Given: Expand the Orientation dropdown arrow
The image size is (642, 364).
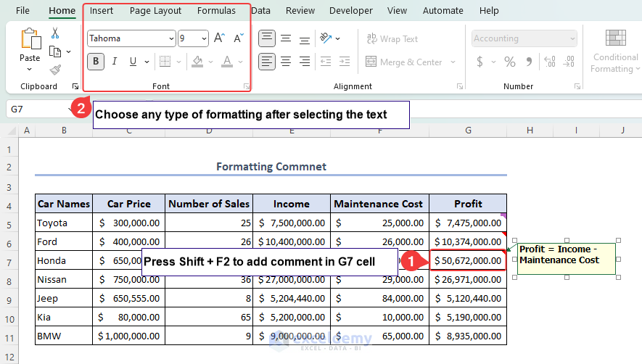Looking at the screenshot, I should [x=338, y=39].
